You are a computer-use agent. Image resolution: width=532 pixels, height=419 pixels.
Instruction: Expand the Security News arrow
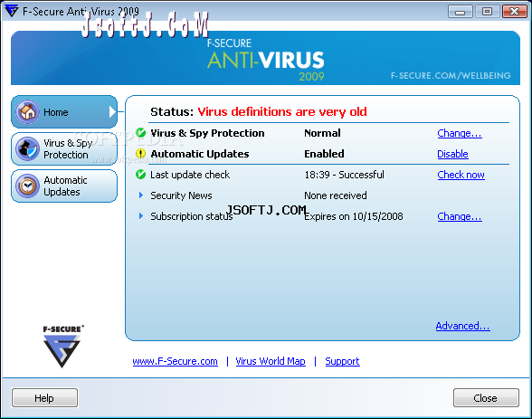[x=141, y=195]
